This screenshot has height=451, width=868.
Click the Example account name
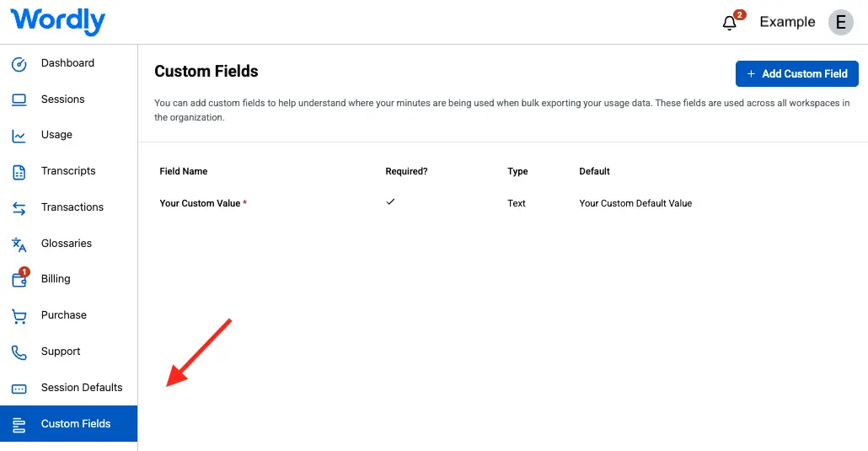point(787,22)
